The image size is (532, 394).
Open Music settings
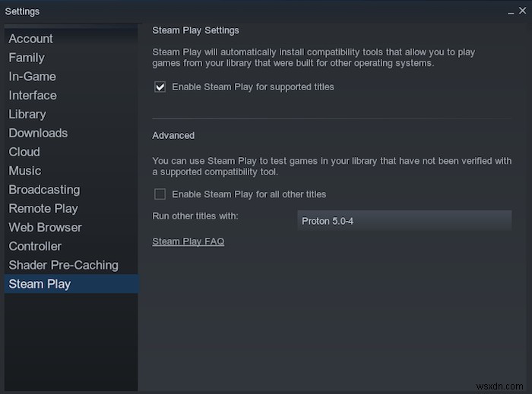coord(25,171)
